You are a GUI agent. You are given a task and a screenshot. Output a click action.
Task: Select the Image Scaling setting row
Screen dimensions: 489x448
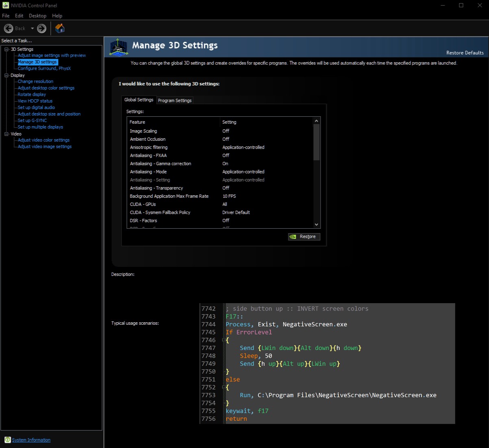tap(143, 131)
